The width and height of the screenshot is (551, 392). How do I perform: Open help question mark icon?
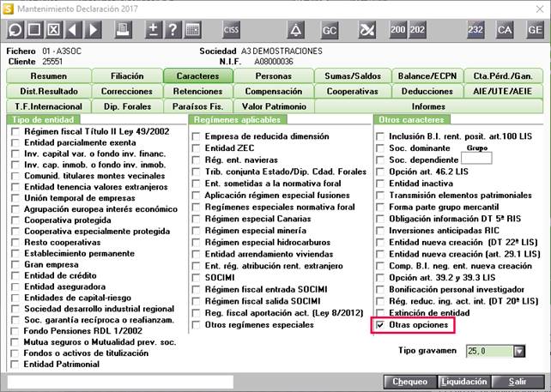(x=173, y=30)
